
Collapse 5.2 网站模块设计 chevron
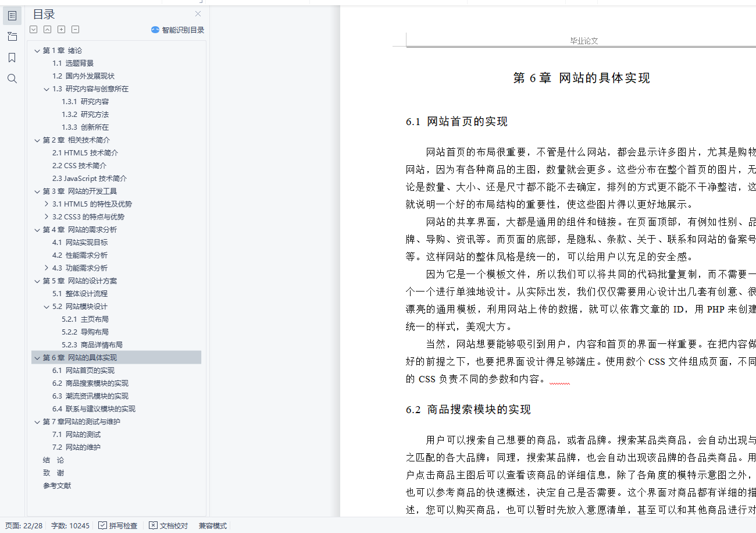click(x=47, y=307)
